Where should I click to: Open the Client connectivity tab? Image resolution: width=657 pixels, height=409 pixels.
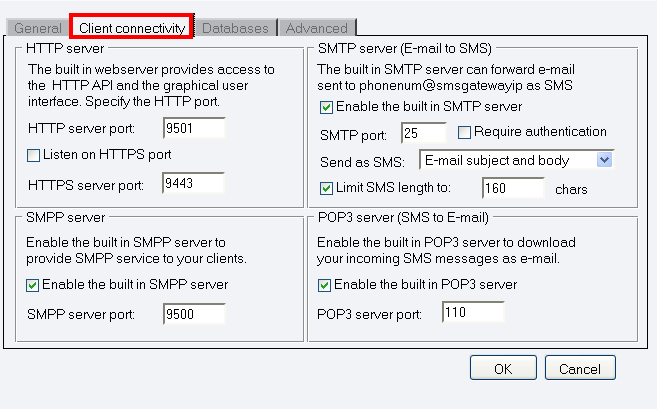[x=132, y=28]
